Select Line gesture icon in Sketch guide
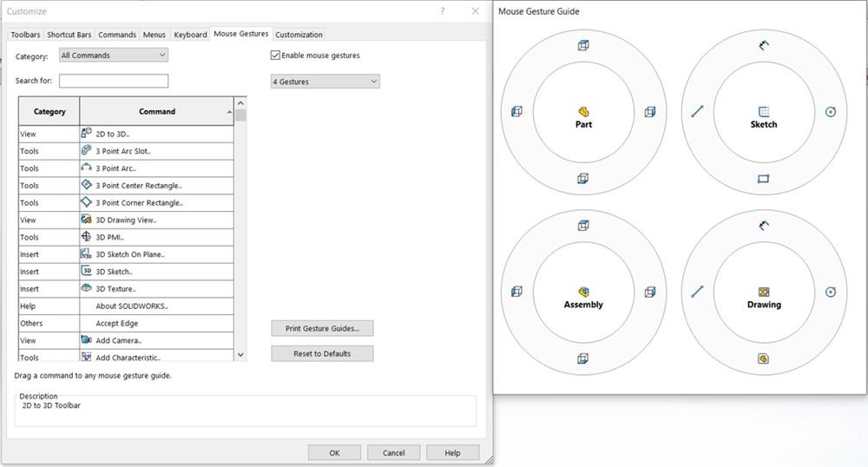Screen dimensions: 868x467 click(697, 112)
